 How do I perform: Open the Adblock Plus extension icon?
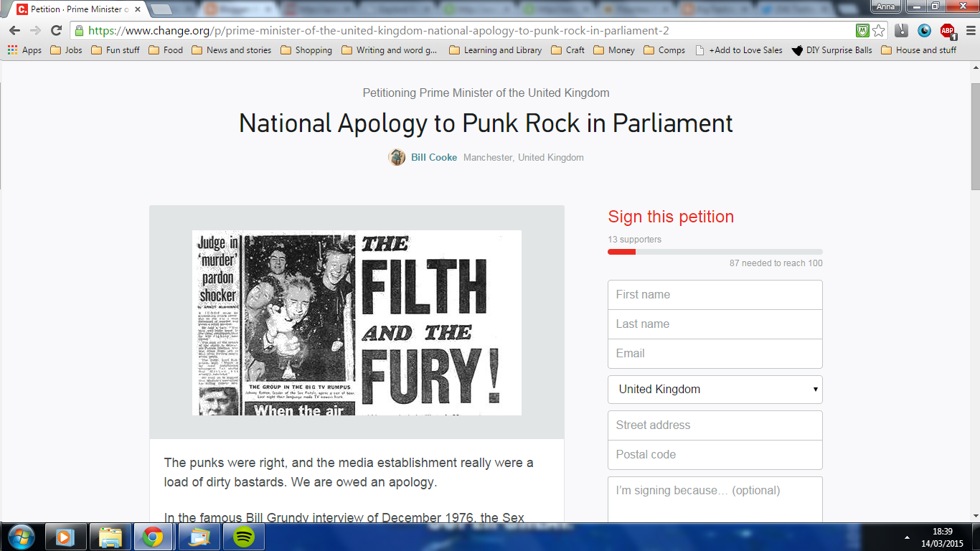(948, 31)
